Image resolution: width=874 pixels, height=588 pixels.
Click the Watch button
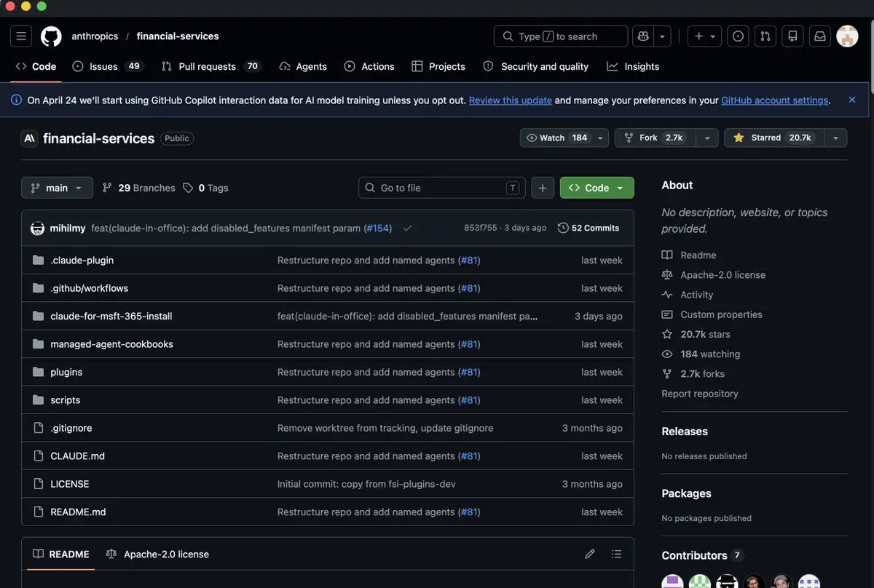click(x=556, y=138)
